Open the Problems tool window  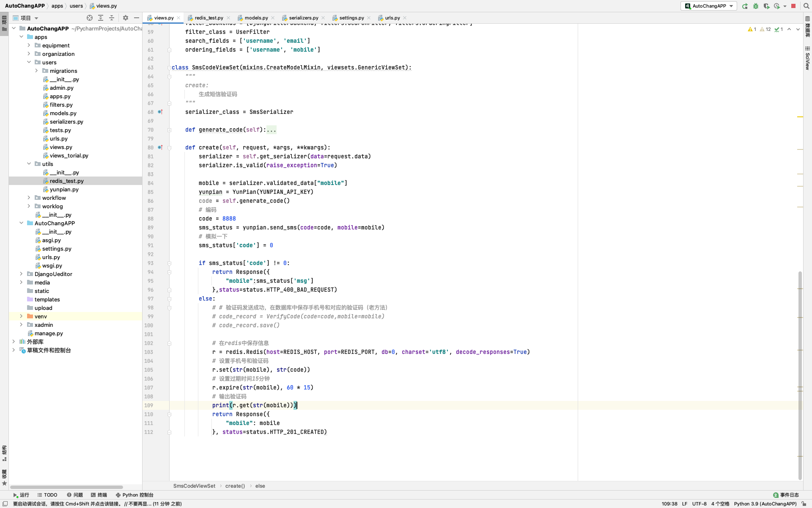(75, 495)
